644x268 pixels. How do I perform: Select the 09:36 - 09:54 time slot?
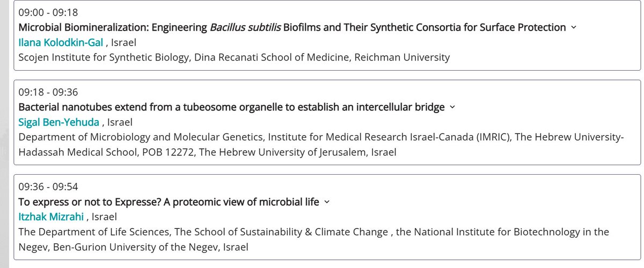48,187
